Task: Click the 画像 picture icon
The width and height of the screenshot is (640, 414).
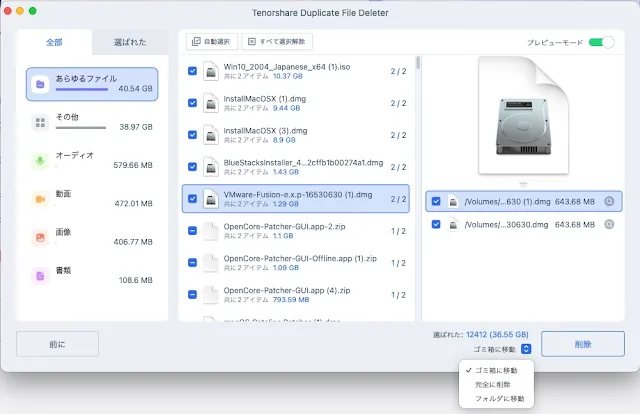Action: (x=40, y=238)
